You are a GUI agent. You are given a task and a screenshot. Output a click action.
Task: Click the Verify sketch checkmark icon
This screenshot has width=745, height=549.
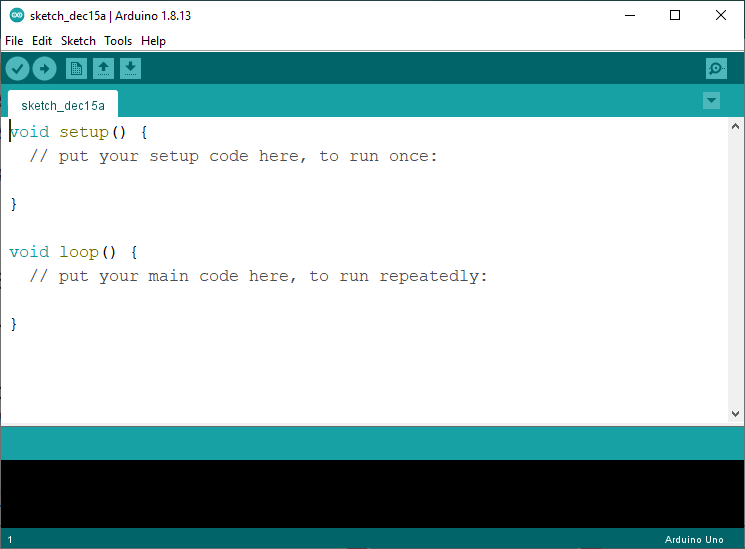(18, 68)
